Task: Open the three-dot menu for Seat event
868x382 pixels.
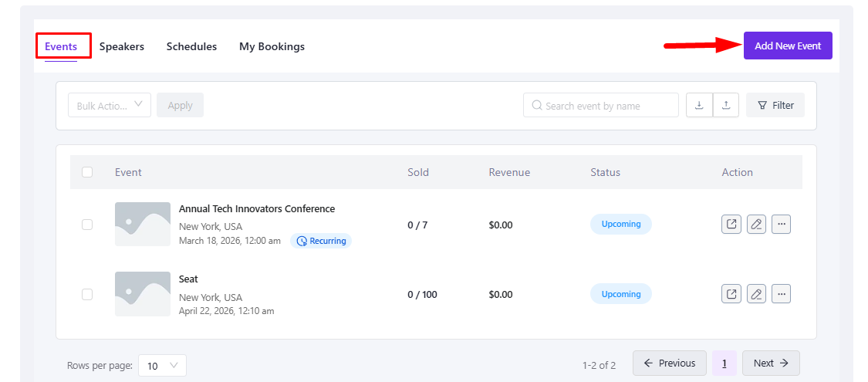Action: (781, 294)
